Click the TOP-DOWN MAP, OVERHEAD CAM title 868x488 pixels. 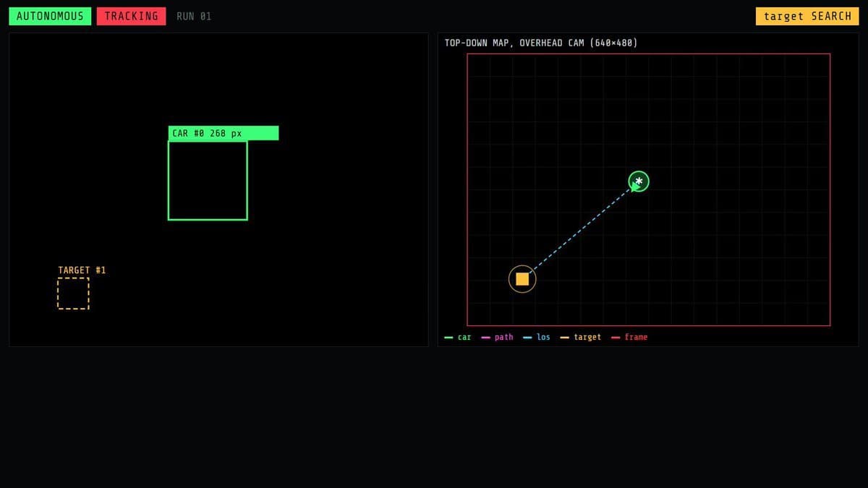pyautogui.click(x=541, y=43)
